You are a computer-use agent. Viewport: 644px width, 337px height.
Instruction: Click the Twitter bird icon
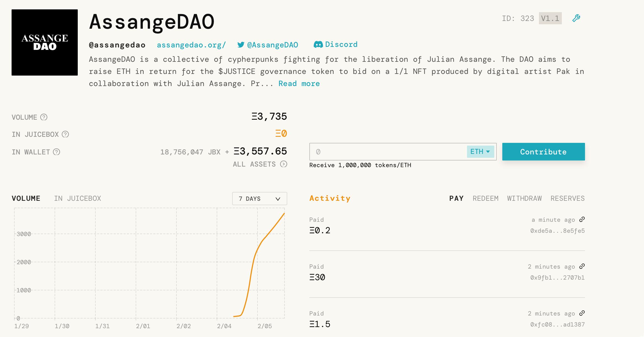pos(241,44)
